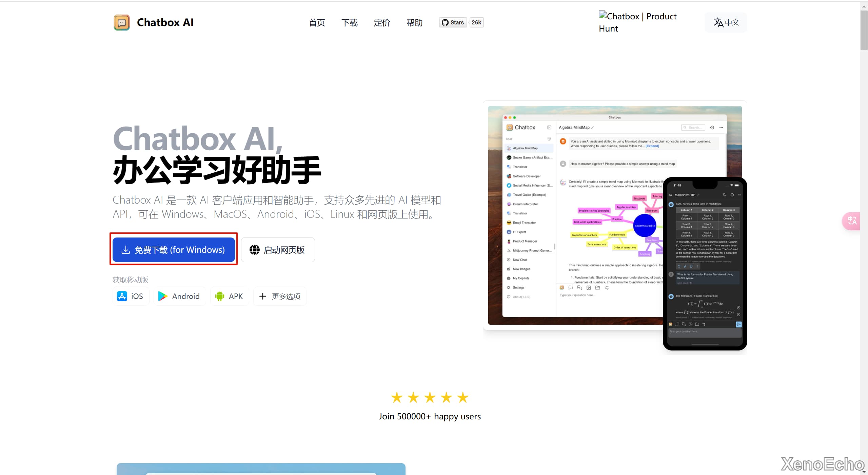Launch the web version via 启动网页版
Viewport: 868px width, 475px height.
(278, 250)
